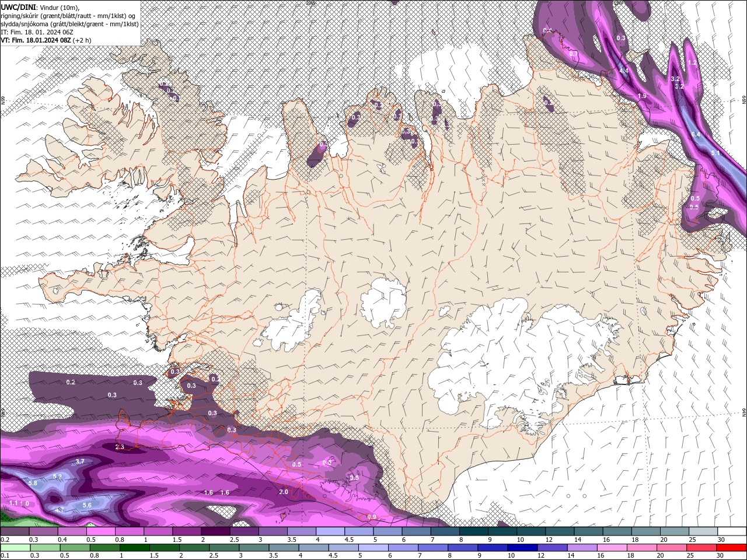
Task: Click the 1.2 precipitation value in the northeast
Action: coord(692,62)
